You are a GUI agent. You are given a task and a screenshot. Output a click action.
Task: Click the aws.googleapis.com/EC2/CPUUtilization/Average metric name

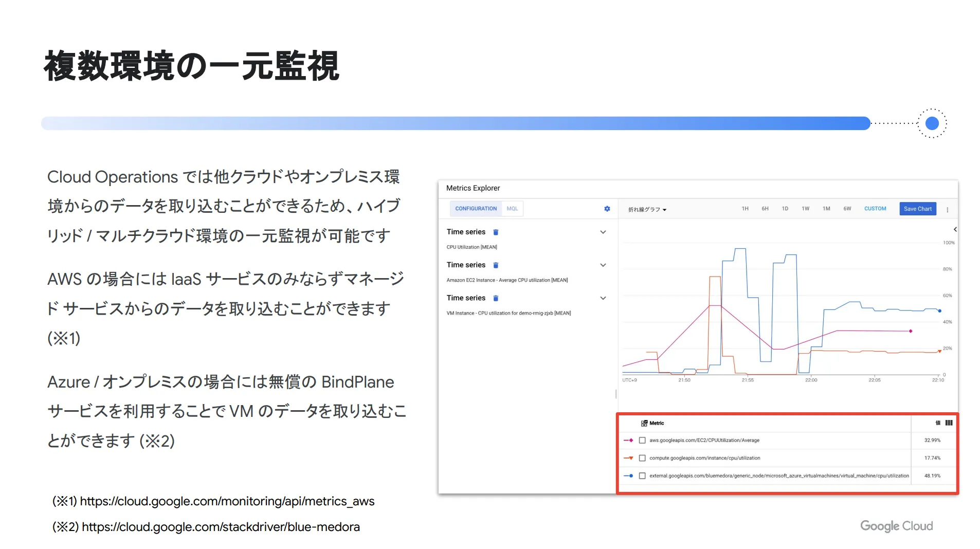704,441
